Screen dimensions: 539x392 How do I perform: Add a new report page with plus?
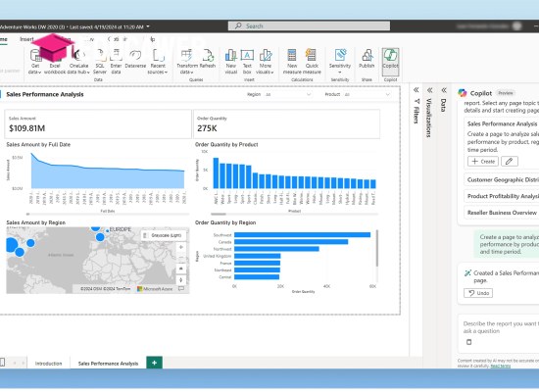pyautogui.click(x=154, y=363)
